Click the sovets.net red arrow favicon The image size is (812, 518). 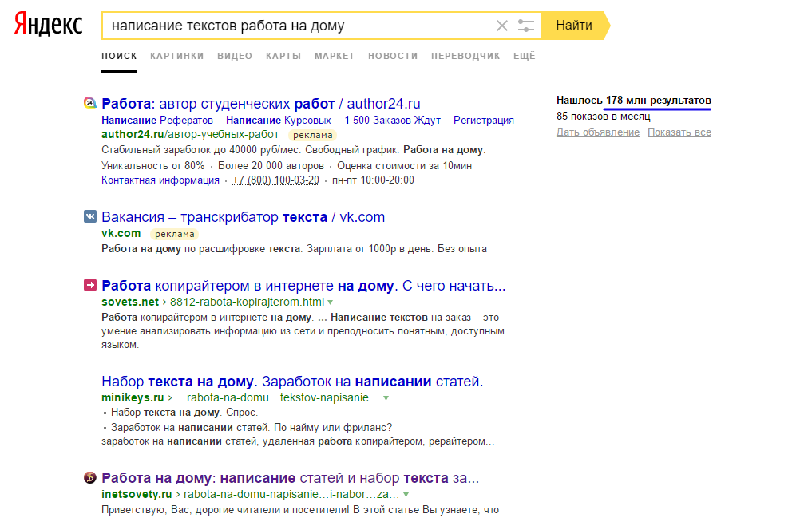click(88, 285)
